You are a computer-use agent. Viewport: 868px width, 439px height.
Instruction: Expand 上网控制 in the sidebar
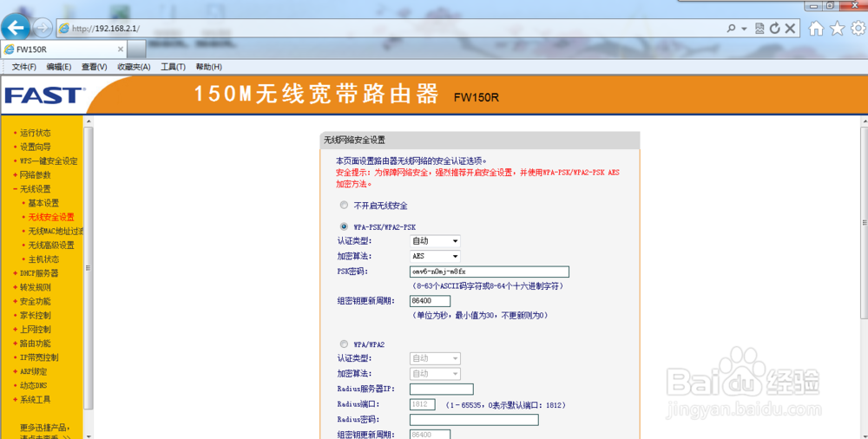tap(36, 330)
